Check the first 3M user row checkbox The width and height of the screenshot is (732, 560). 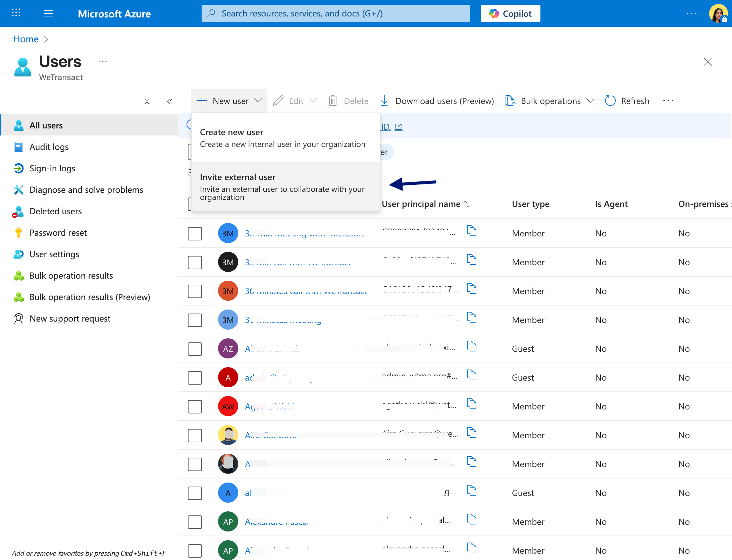pyautogui.click(x=195, y=233)
